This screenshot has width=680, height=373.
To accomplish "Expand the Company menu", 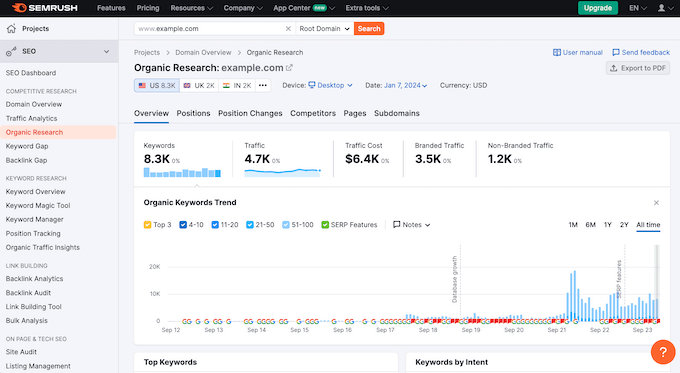I will (x=243, y=8).
